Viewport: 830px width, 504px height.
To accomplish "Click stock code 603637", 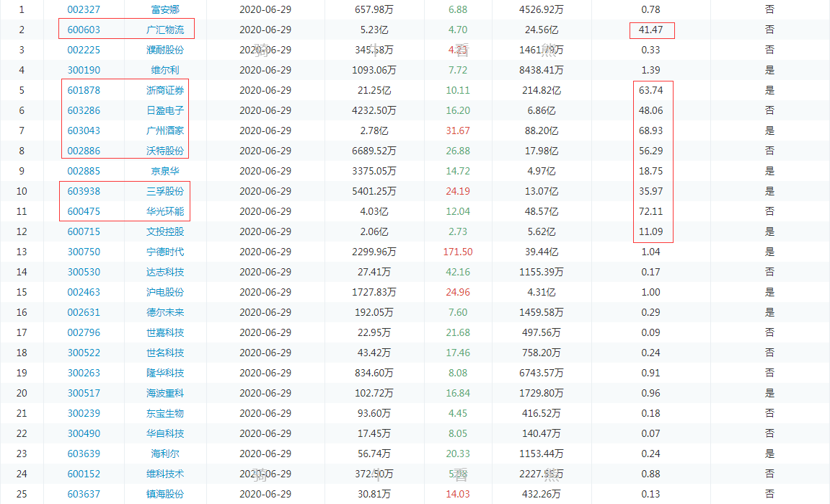I will coord(84,494).
